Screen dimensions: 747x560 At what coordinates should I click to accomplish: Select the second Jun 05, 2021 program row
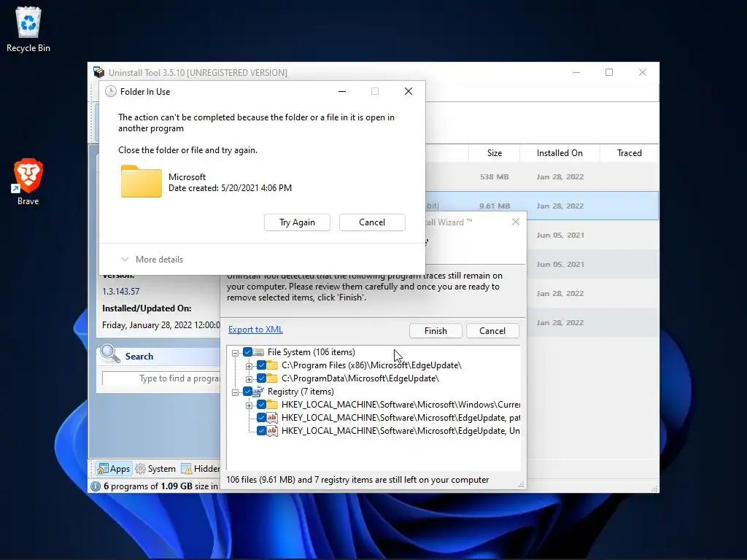[x=592, y=264]
